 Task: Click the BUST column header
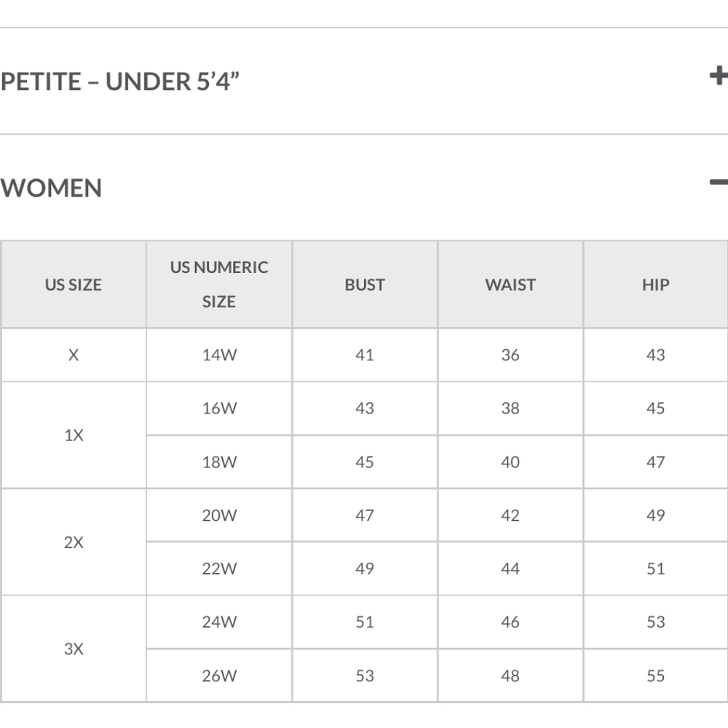point(365,285)
